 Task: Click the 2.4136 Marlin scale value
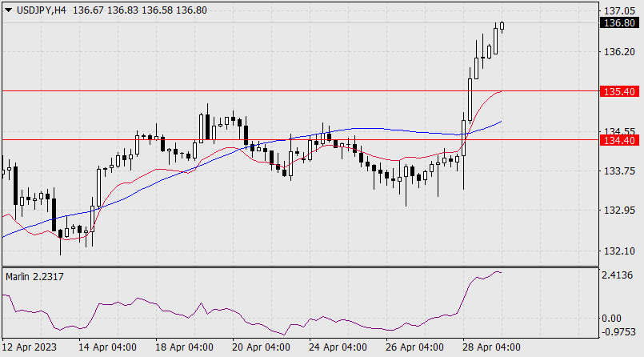click(x=616, y=275)
